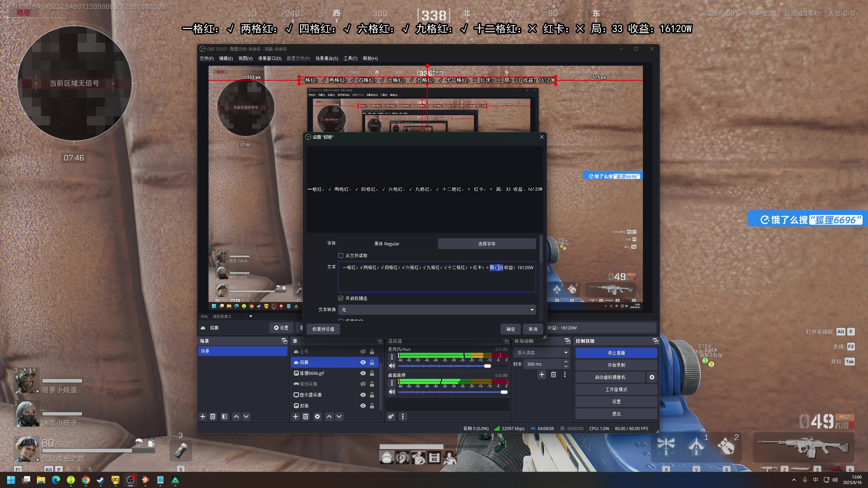Open scene filters icon in Scenes panel
This screenshot has width=868, height=488.
(224, 416)
